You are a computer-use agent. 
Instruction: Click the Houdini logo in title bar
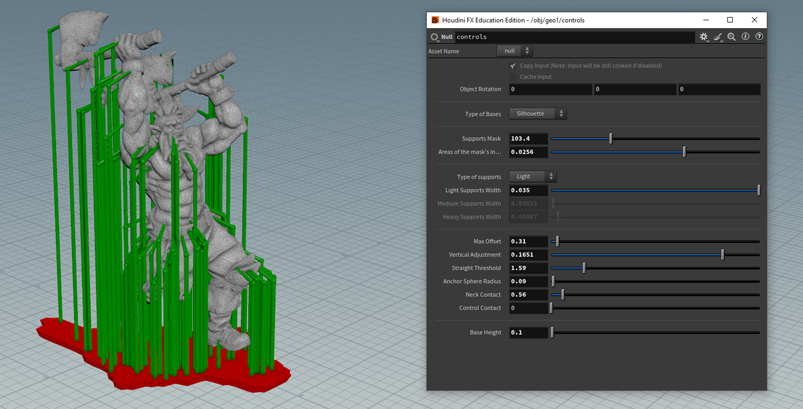(435, 20)
